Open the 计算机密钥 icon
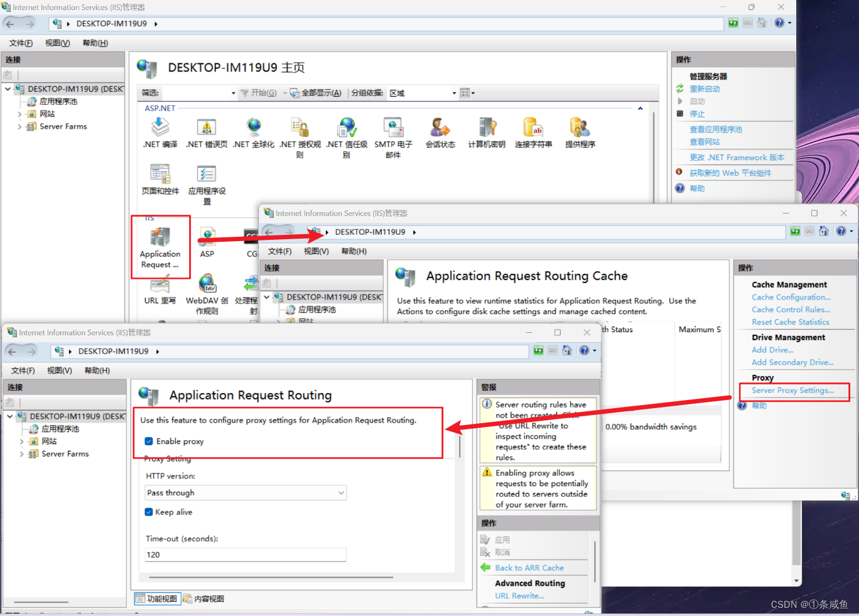This screenshot has height=616, width=859. 487,127
